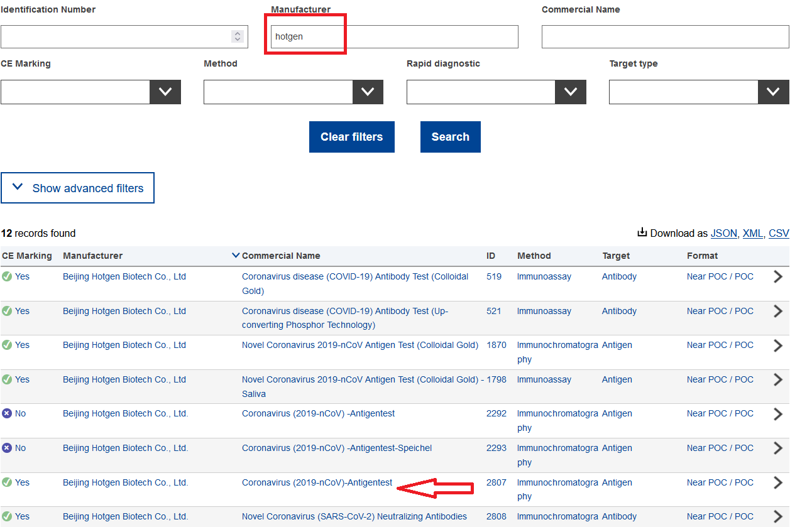Viewport: 812px width, 527px height.
Task: Open row chevron for ID 519
Action: 778,276
